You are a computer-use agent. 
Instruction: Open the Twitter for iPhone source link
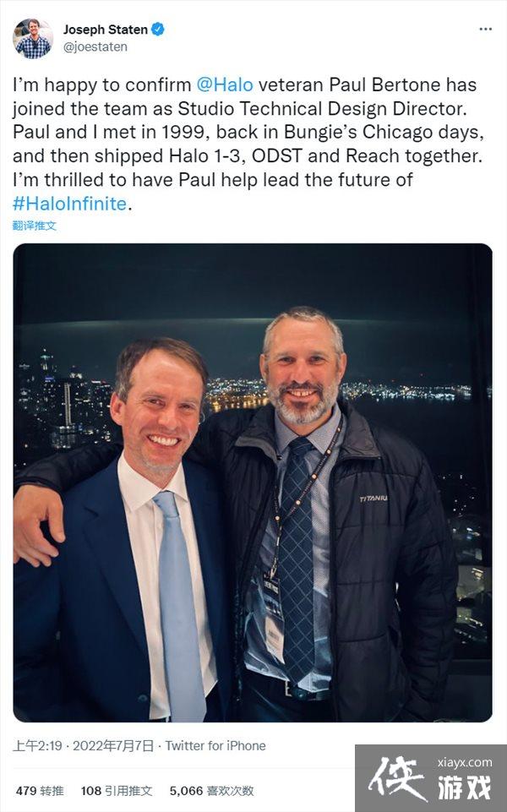point(215,746)
